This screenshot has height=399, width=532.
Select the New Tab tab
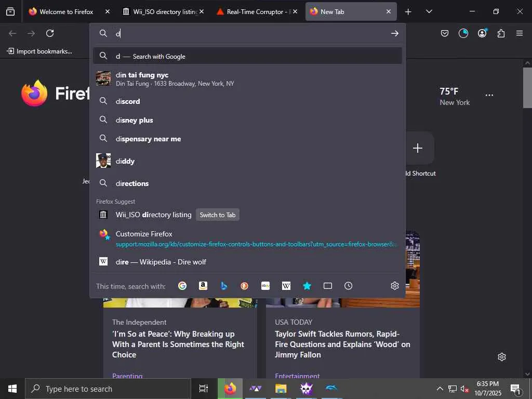pos(351,11)
